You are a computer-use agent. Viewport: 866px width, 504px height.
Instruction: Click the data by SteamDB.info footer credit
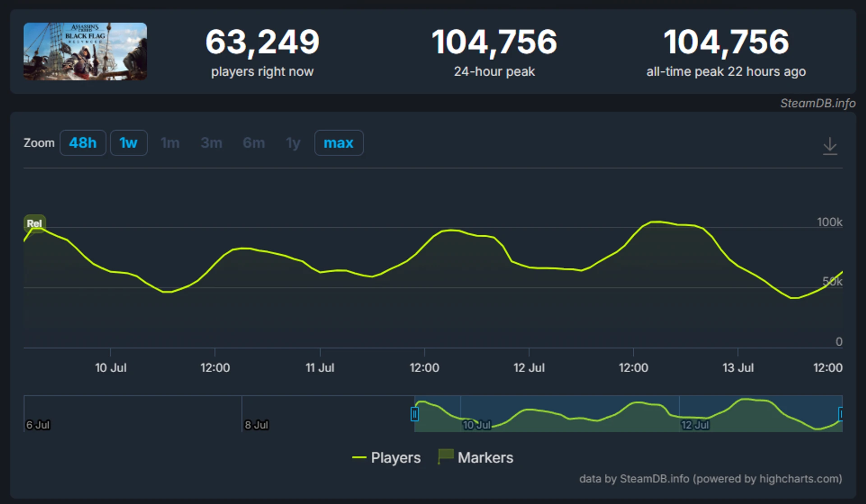(x=710, y=479)
